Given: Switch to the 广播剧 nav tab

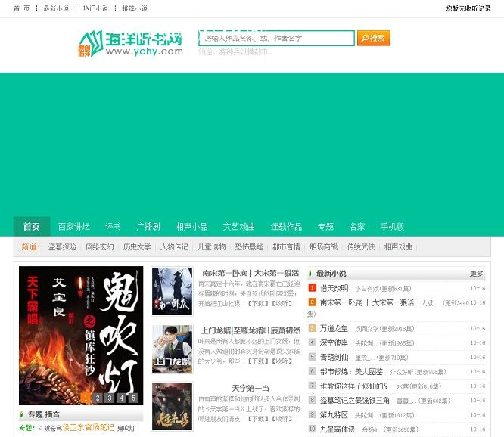Looking at the screenshot, I should (x=148, y=227).
